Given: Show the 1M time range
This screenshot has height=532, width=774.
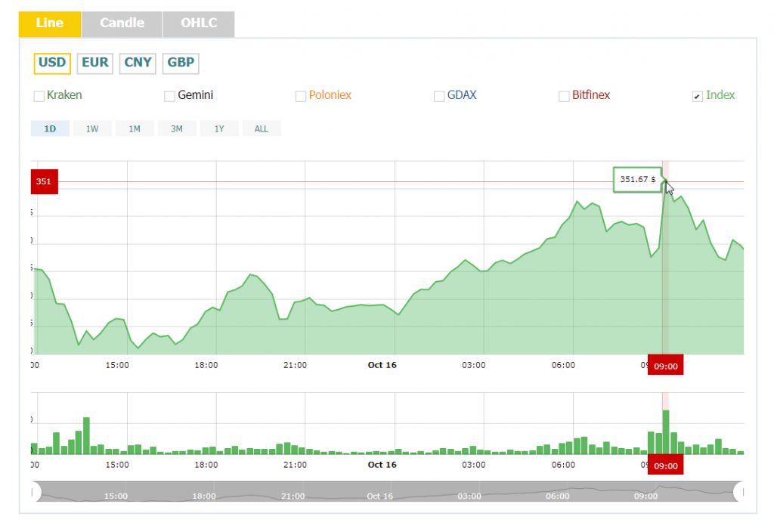Looking at the screenshot, I should [135, 128].
